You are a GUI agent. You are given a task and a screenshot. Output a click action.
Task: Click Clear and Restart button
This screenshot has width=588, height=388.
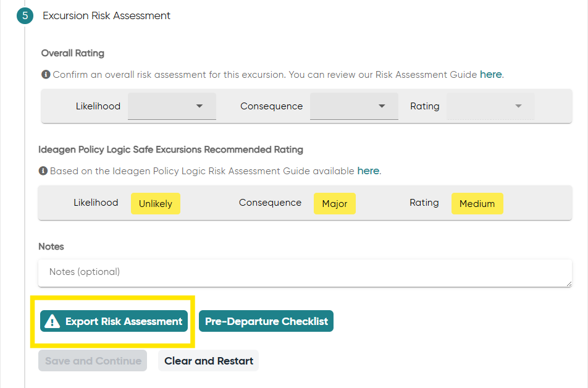209,361
